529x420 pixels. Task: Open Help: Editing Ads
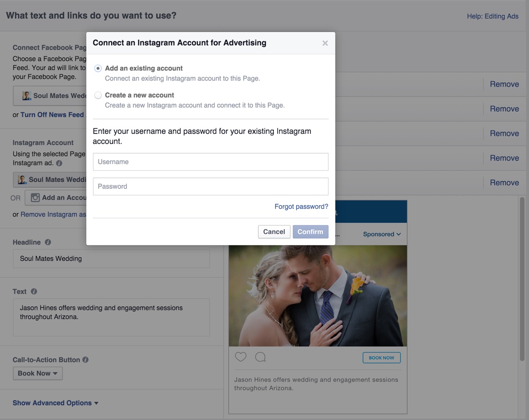click(492, 16)
